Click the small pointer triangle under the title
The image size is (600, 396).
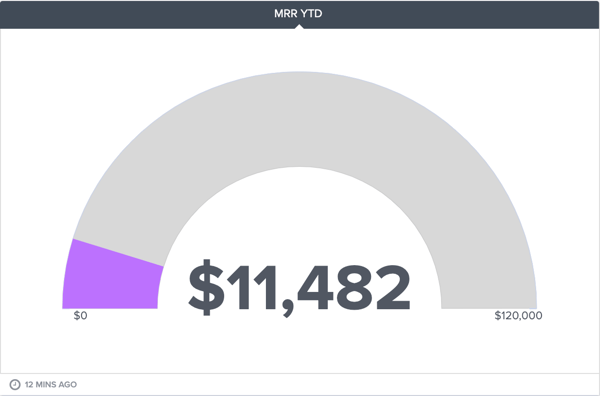pyautogui.click(x=300, y=26)
